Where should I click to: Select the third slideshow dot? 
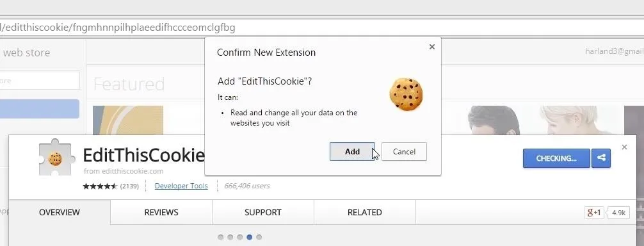coord(240,237)
